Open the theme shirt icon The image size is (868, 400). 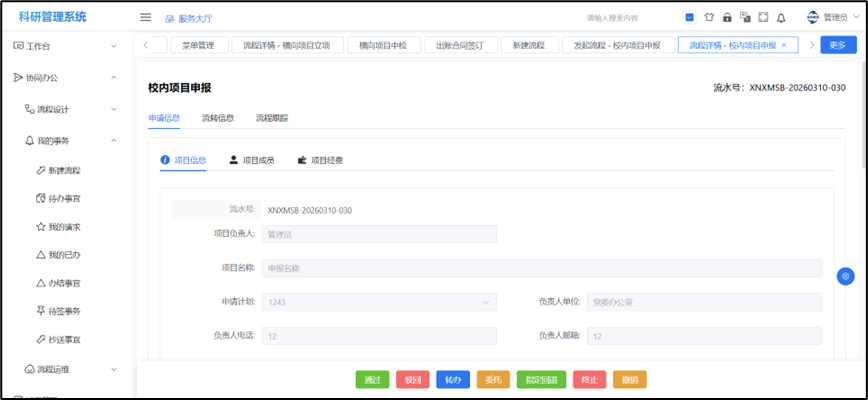[x=709, y=17]
